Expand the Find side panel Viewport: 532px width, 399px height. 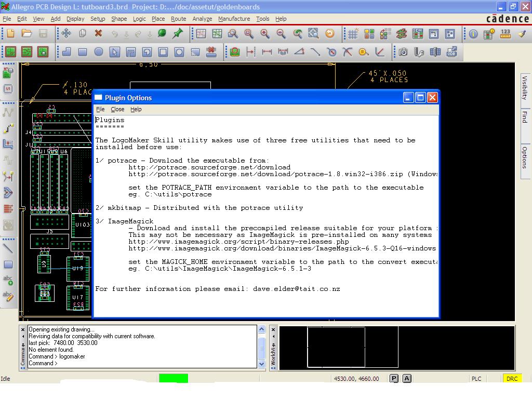(524, 117)
